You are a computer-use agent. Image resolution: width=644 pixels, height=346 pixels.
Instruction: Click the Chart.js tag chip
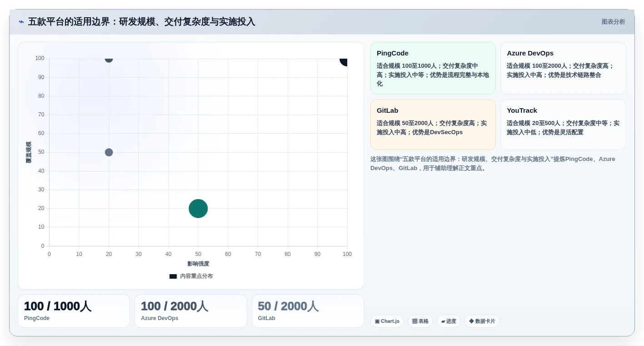coord(387,321)
